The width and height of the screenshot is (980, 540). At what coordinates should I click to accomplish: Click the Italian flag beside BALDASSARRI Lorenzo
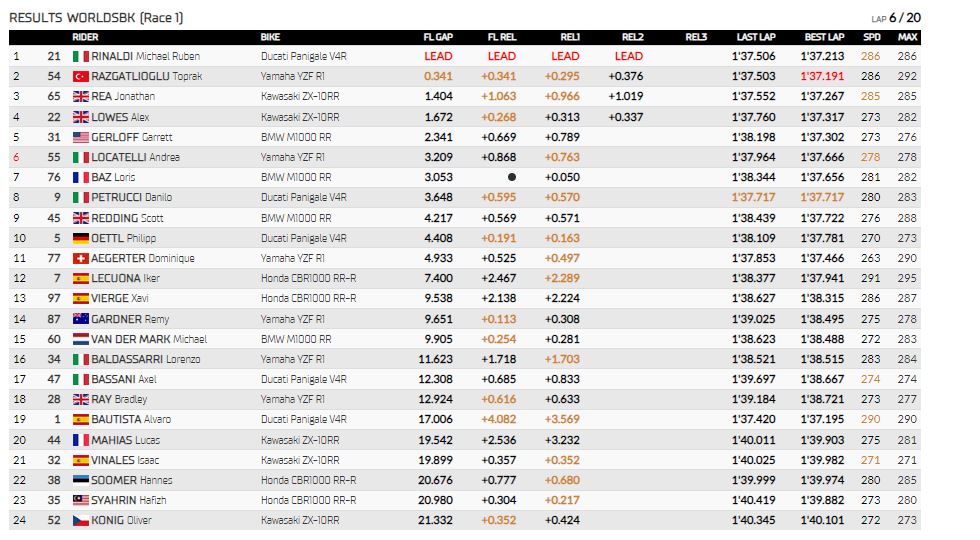click(81, 359)
